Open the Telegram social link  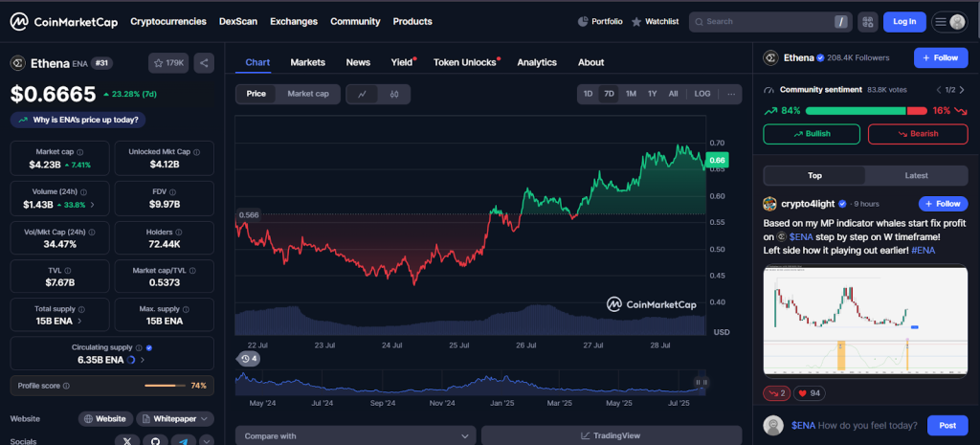pos(183,440)
